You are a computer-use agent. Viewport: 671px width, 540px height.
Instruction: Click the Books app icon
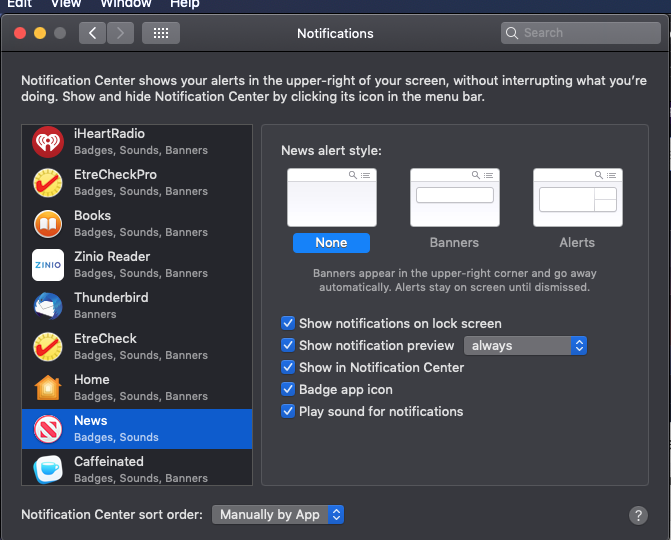(x=48, y=224)
